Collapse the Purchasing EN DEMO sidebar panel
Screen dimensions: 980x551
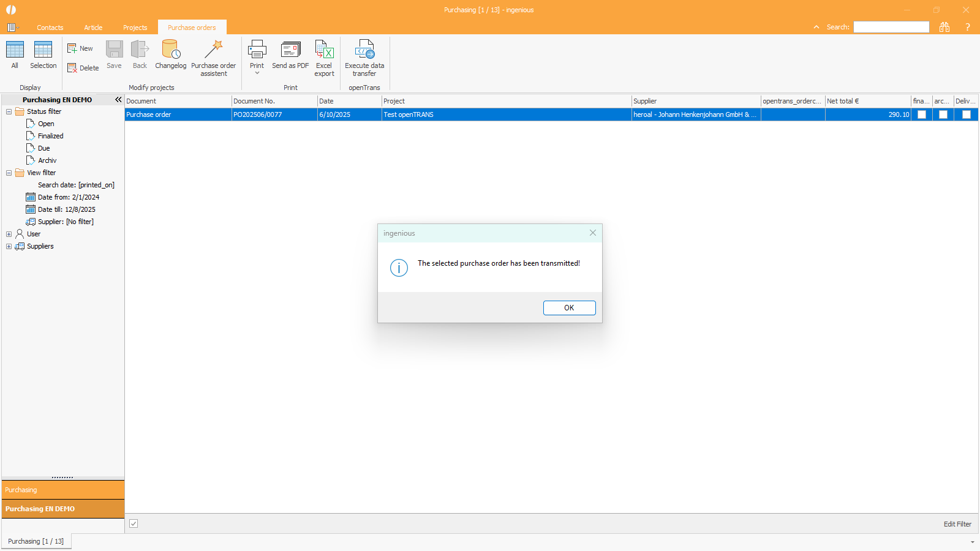(x=118, y=99)
